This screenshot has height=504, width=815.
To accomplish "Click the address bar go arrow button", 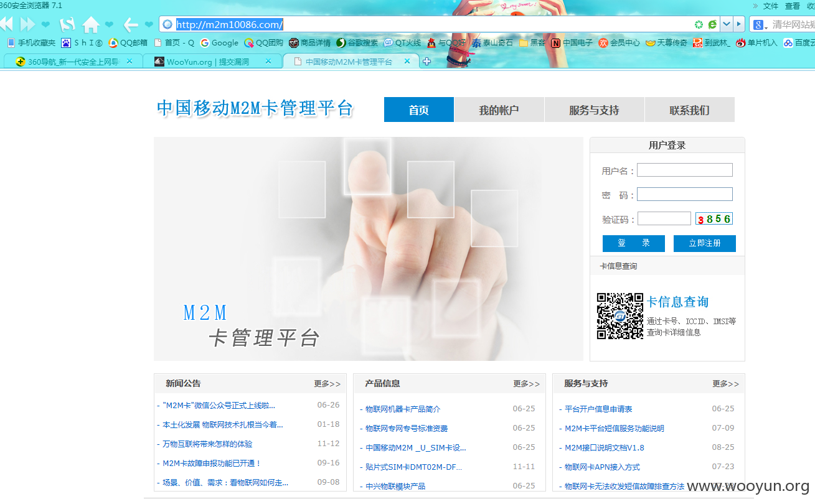I will pos(738,24).
